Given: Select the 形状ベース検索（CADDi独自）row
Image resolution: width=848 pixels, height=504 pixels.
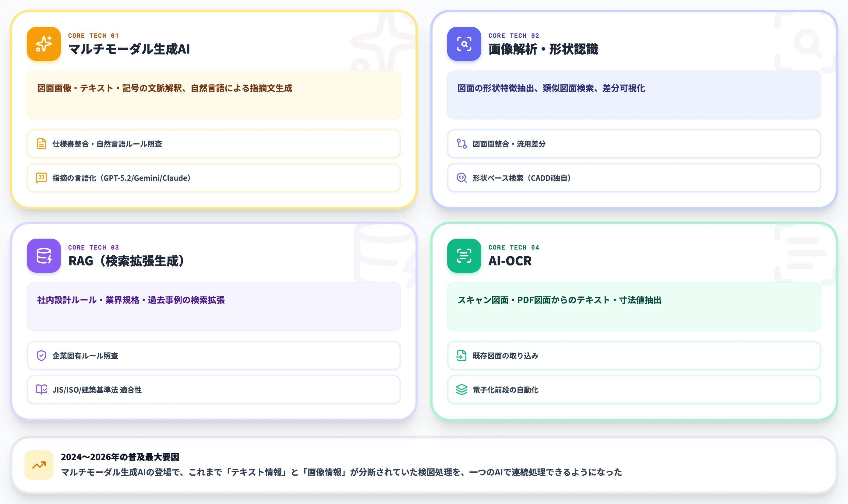Looking at the screenshot, I should coord(634,178).
